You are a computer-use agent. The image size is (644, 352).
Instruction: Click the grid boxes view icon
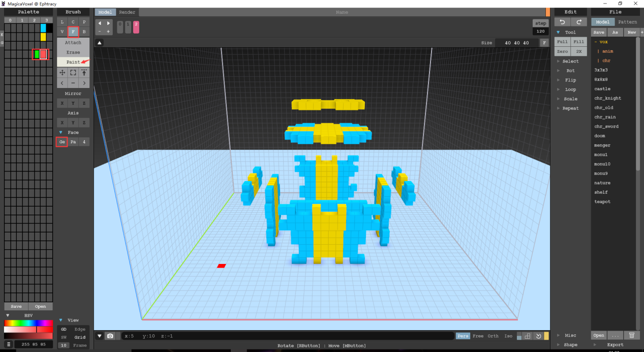tap(528, 336)
